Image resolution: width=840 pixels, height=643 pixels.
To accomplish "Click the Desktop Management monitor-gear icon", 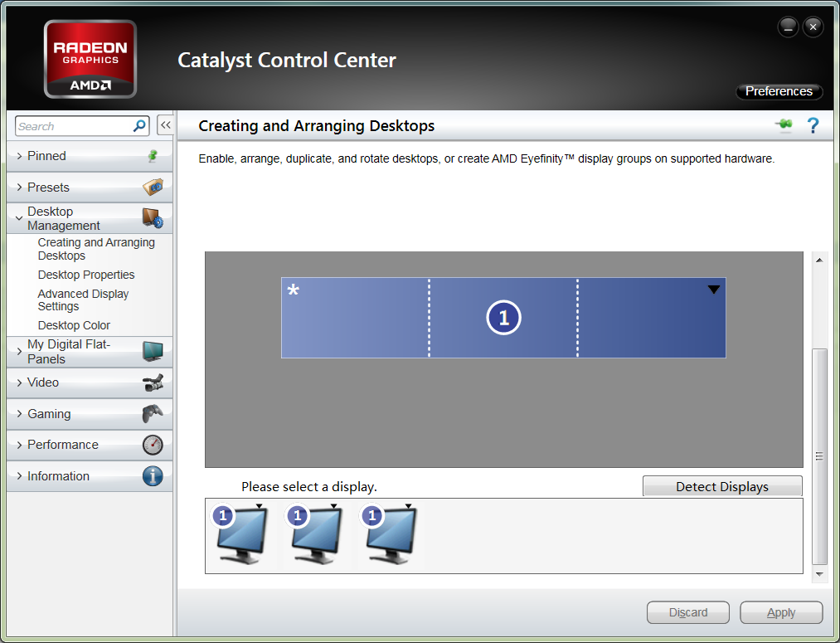I will coord(153,218).
